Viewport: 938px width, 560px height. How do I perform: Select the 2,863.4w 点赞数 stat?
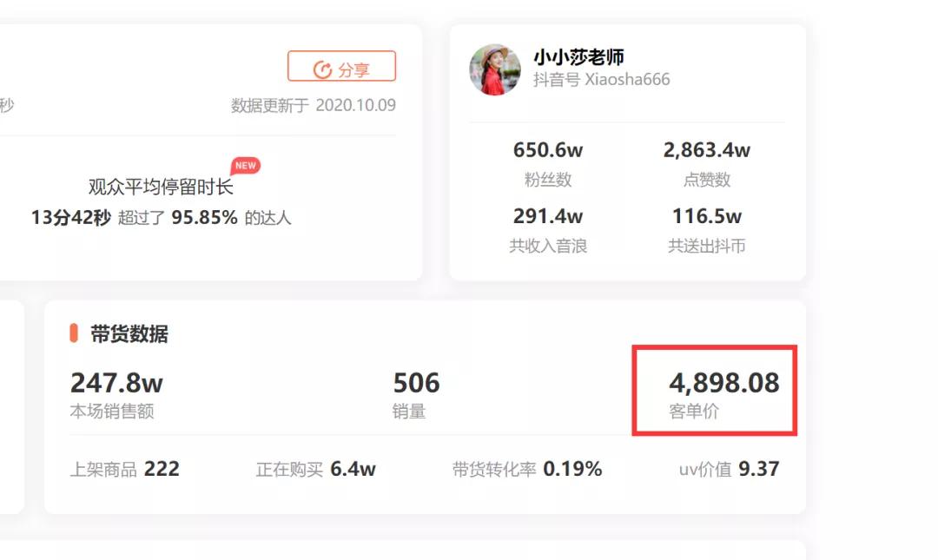click(706, 163)
